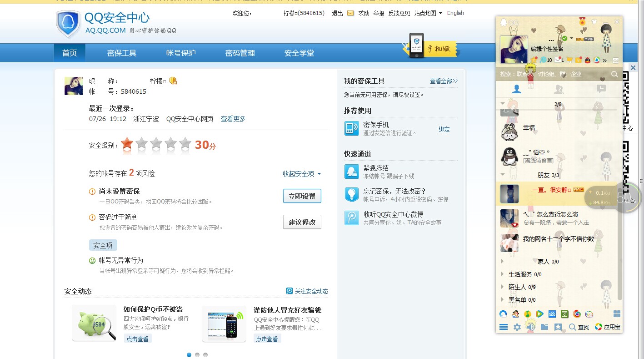This screenshot has width=644, height=359.
Task: Open QQ application manager grid icon
Action: click(617, 313)
